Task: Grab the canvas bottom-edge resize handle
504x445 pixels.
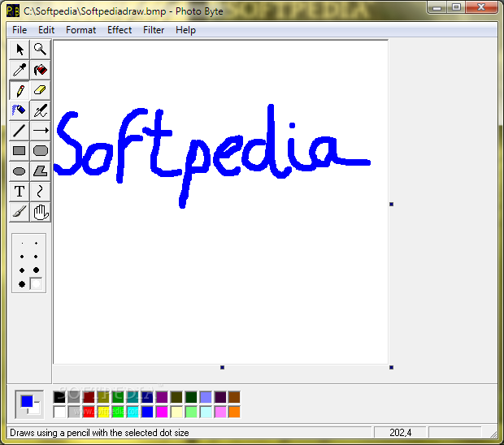Action: 222,367
